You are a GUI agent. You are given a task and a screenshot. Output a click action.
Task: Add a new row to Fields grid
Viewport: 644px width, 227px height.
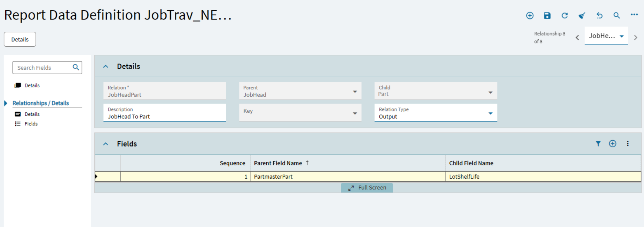612,143
